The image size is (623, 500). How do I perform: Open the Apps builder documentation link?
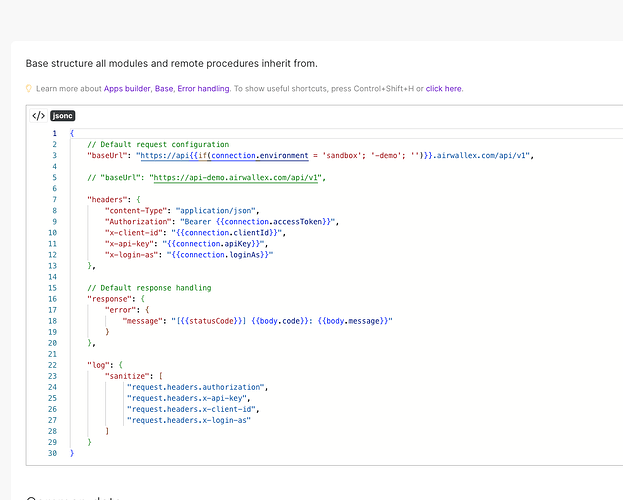tap(127, 88)
